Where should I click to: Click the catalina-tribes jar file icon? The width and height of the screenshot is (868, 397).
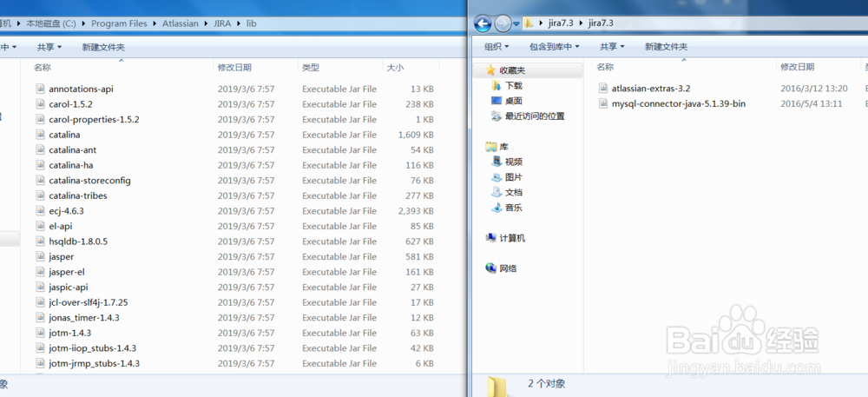[x=40, y=195]
